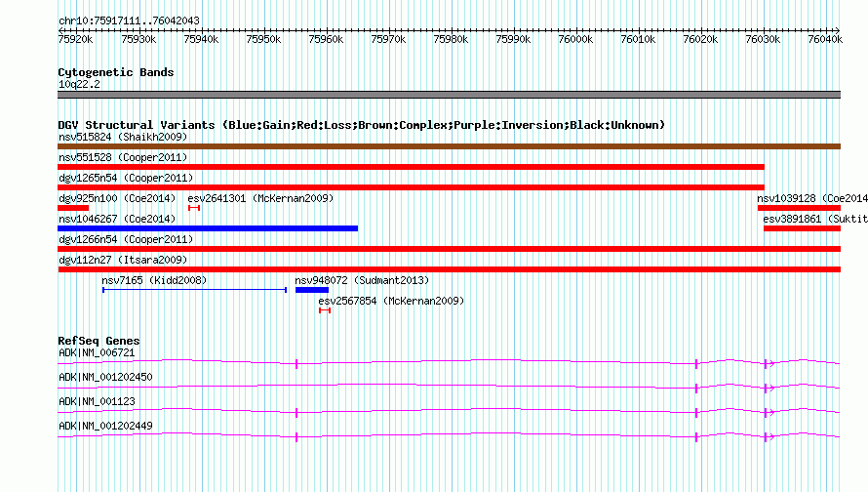The width and height of the screenshot is (868, 492).
Task: Open ADK|NM_006721 transcript label
Action: 97,353
